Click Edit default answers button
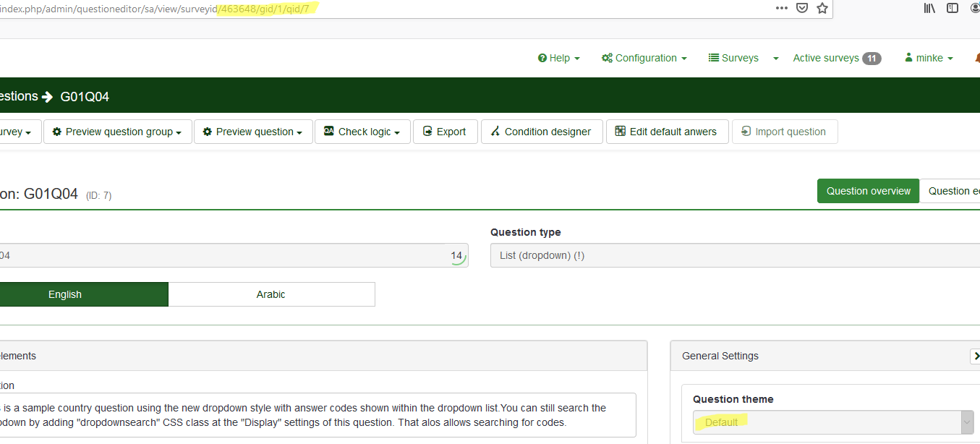This screenshot has width=980, height=444. [666, 132]
